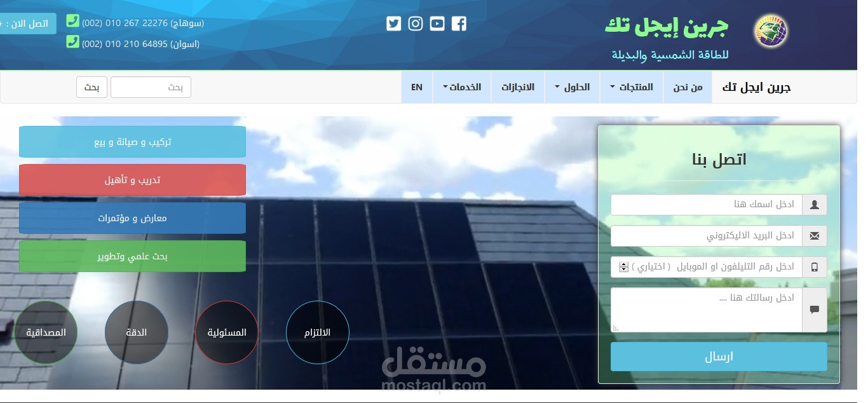Click the للطاقة الشمسية والبديلة subtitle
Image resolution: width=868 pixels, height=403 pixels.
point(670,55)
